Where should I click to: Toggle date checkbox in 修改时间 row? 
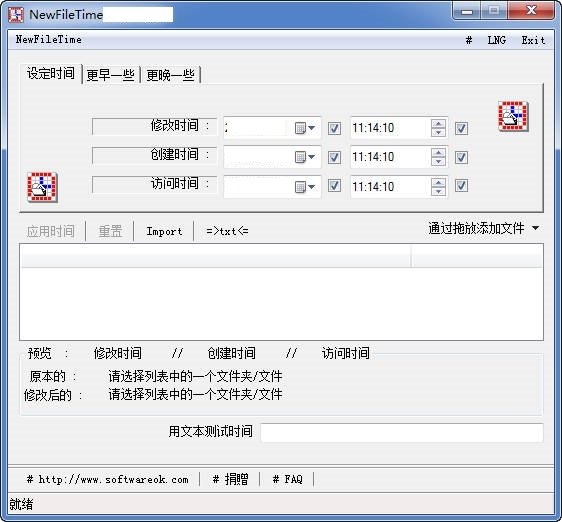[334, 128]
